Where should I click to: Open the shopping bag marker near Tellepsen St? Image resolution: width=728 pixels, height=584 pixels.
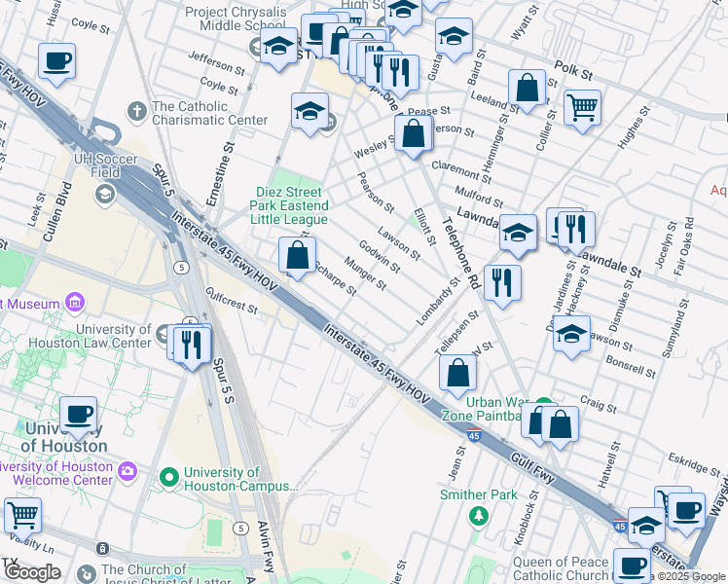pyautogui.click(x=457, y=376)
